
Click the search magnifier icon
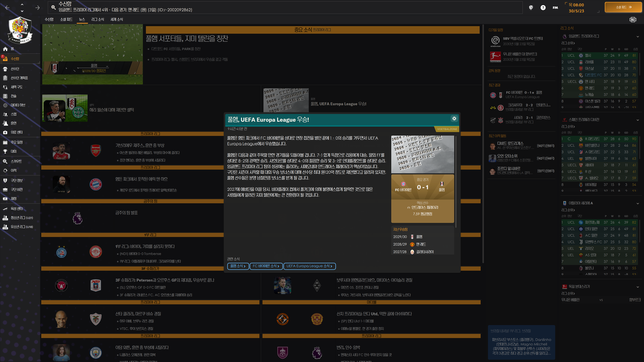click(53, 8)
